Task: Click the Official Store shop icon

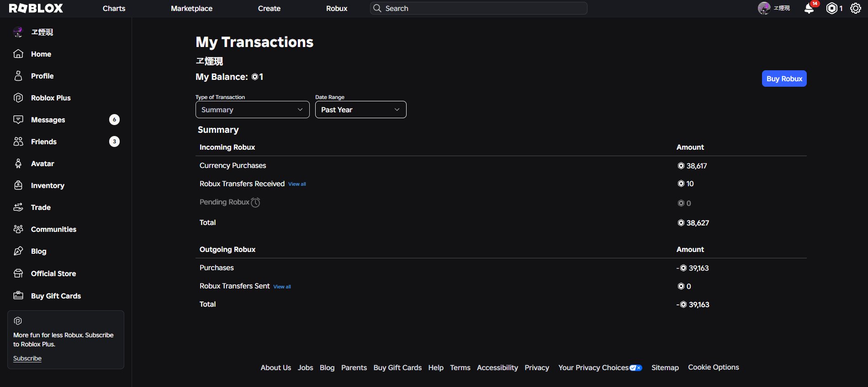Action: click(x=18, y=273)
